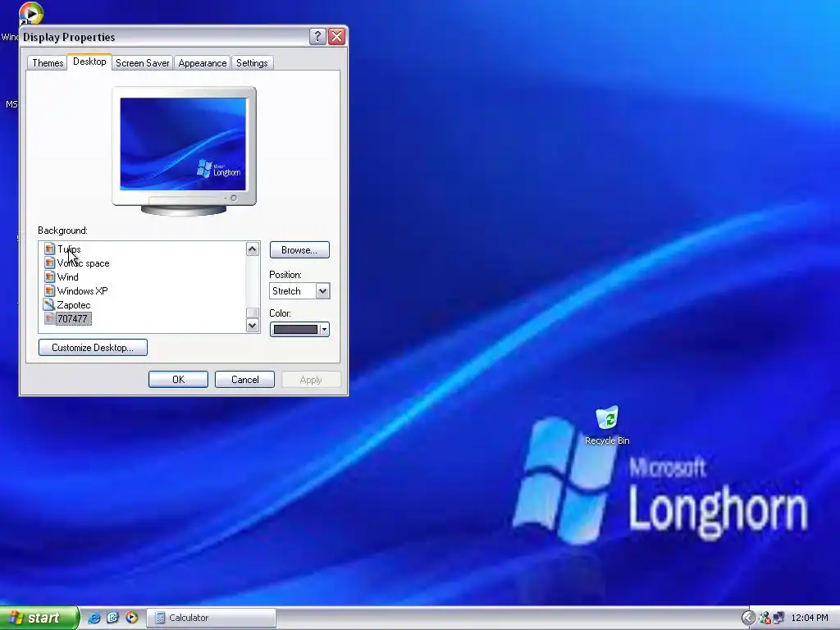
Task: Open the Settings tab
Action: point(252,63)
